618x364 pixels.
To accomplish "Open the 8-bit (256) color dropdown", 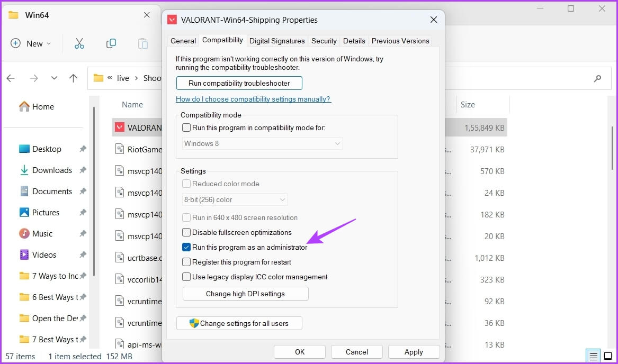I will click(235, 200).
